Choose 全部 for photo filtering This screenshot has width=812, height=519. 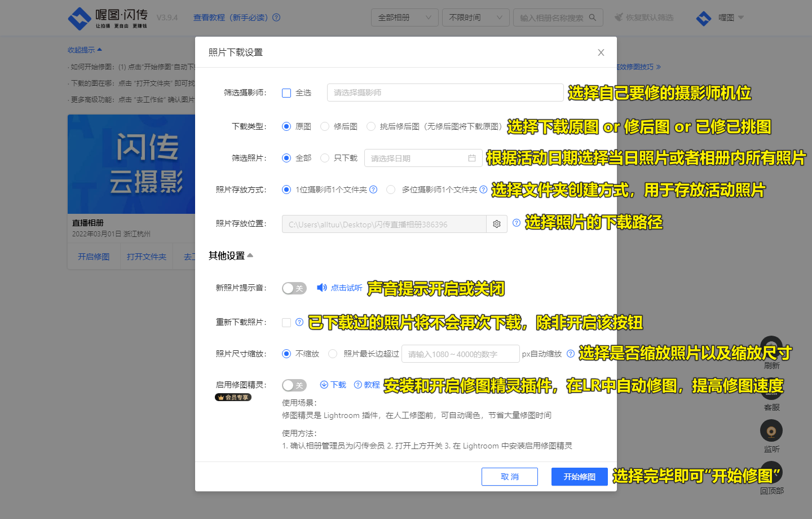pyautogui.click(x=286, y=158)
